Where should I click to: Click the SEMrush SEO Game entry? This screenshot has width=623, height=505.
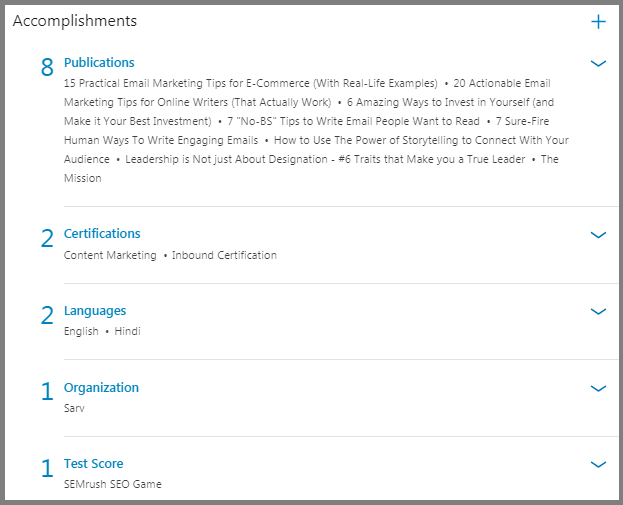pos(113,484)
